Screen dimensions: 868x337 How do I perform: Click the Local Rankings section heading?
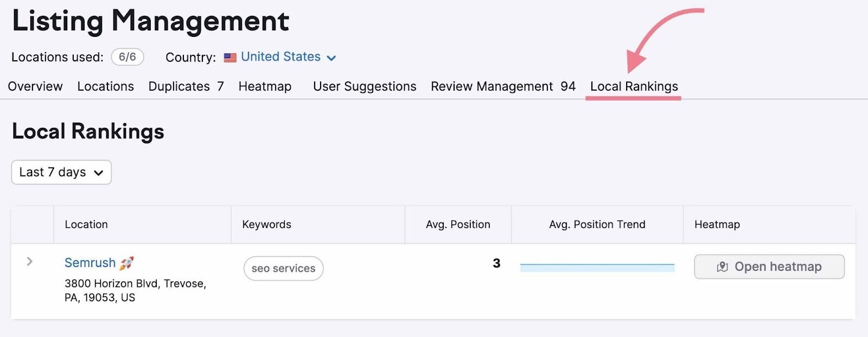point(88,131)
